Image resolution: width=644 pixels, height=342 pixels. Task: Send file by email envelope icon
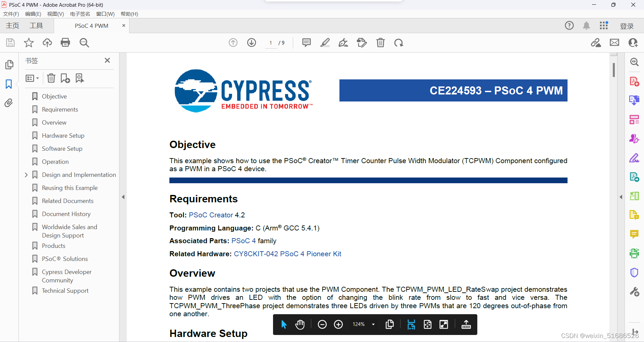pos(614,43)
